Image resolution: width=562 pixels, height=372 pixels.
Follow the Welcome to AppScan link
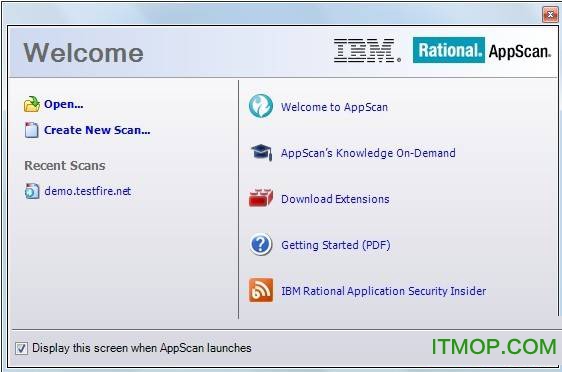pos(334,107)
